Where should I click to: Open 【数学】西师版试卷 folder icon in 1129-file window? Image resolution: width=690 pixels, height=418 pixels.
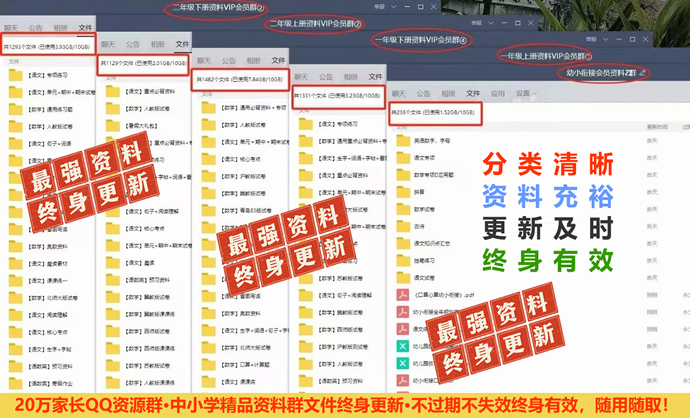coord(113,331)
